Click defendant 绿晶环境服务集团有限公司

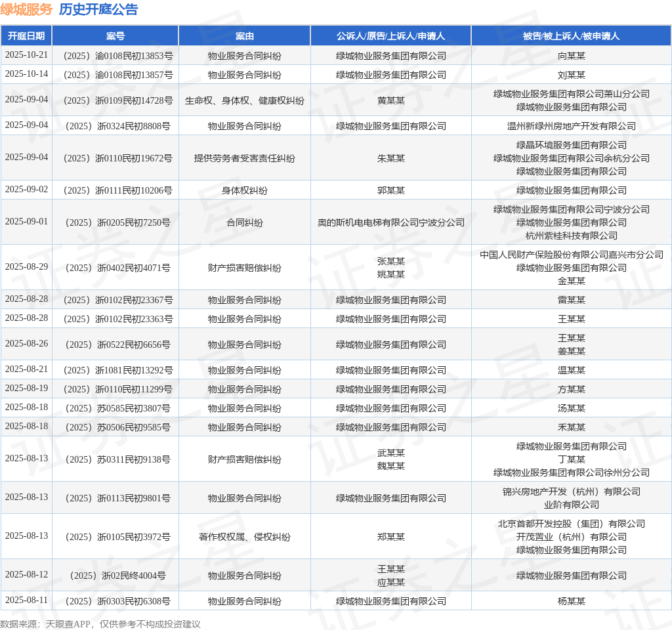click(572, 145)
